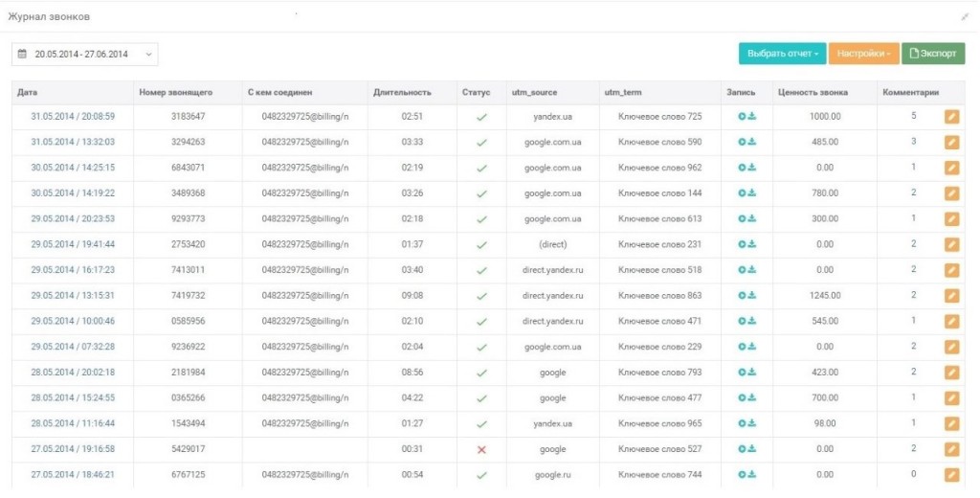Click pencil icon for the 700.00 value call
This screenshot has height=498, width=980.
(950, 397)
